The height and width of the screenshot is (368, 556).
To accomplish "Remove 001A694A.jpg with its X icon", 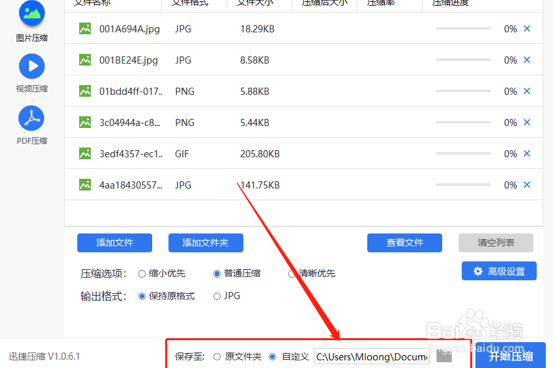I will tap(527, 29).
